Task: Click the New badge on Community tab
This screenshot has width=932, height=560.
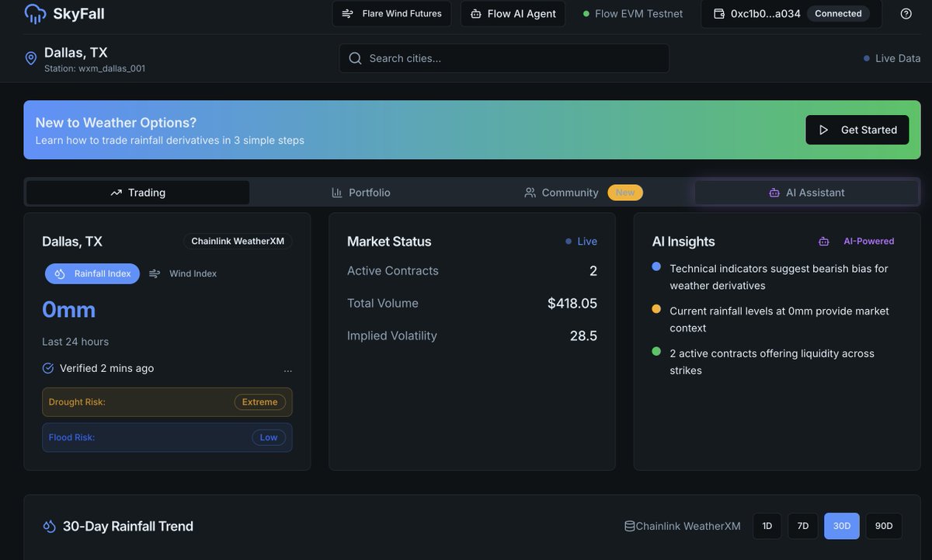Action: (625, 193)
